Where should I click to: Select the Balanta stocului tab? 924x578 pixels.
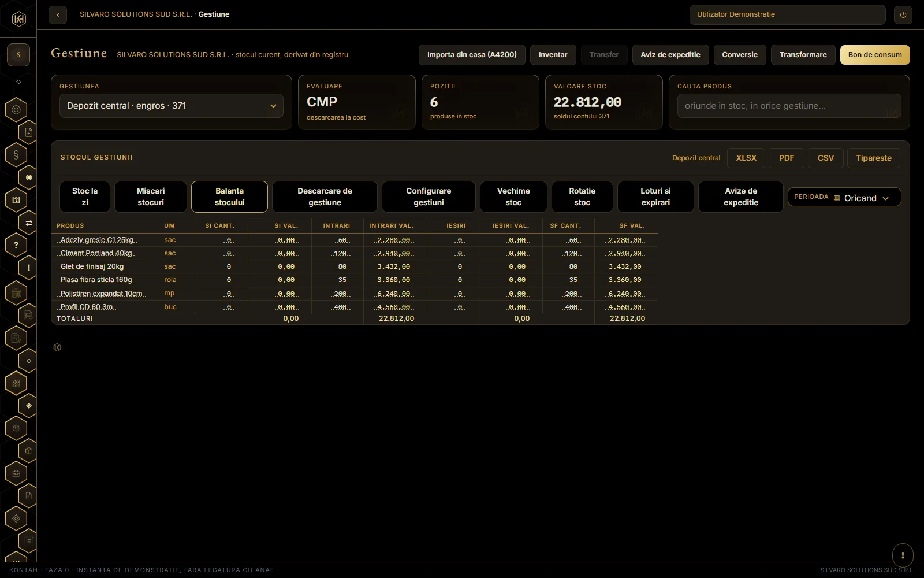coord(230,197)
